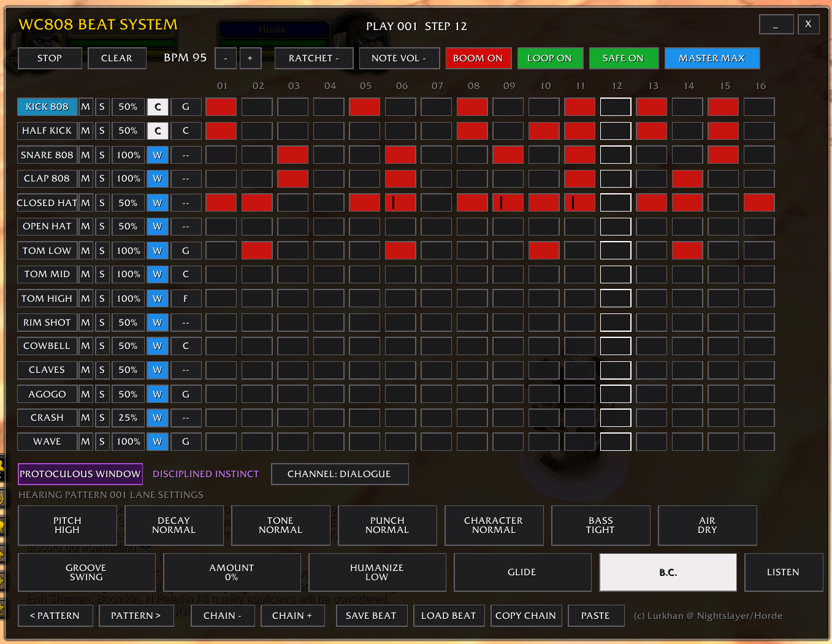Image resolution: width=832 pixels, height=644 pixels.
Task: Disable LOOP ON toggle
Action: (x=549, y=58)
